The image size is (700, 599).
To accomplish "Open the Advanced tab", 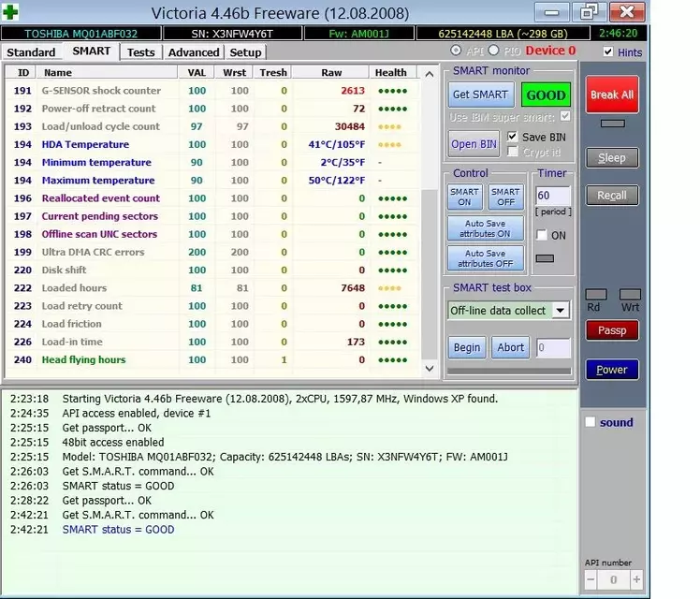I will [x=194, y=52].
